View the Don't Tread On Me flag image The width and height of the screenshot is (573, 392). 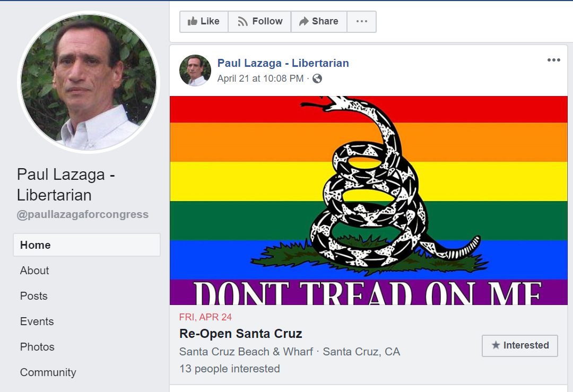click(x=368, y=201)
